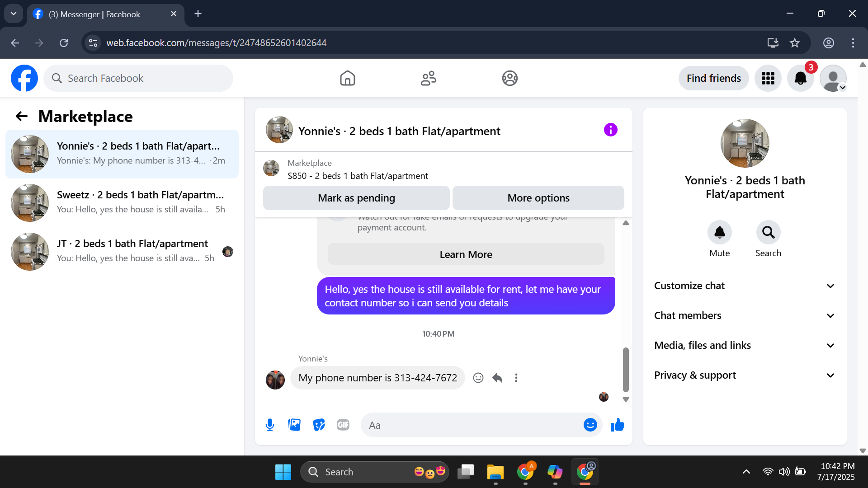Open more options for phone number message

[x=516, y=378]
